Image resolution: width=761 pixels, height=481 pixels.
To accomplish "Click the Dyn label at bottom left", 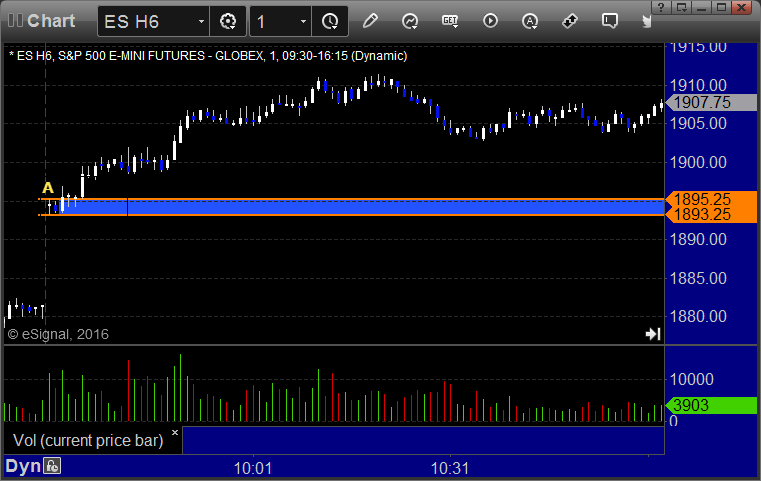I will point(23,466).
